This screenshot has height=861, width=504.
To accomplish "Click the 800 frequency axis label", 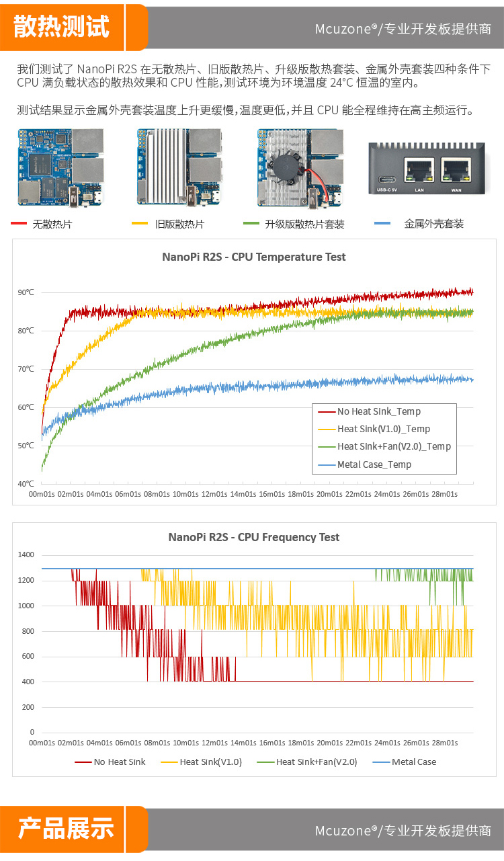I will tap(28, 631).
